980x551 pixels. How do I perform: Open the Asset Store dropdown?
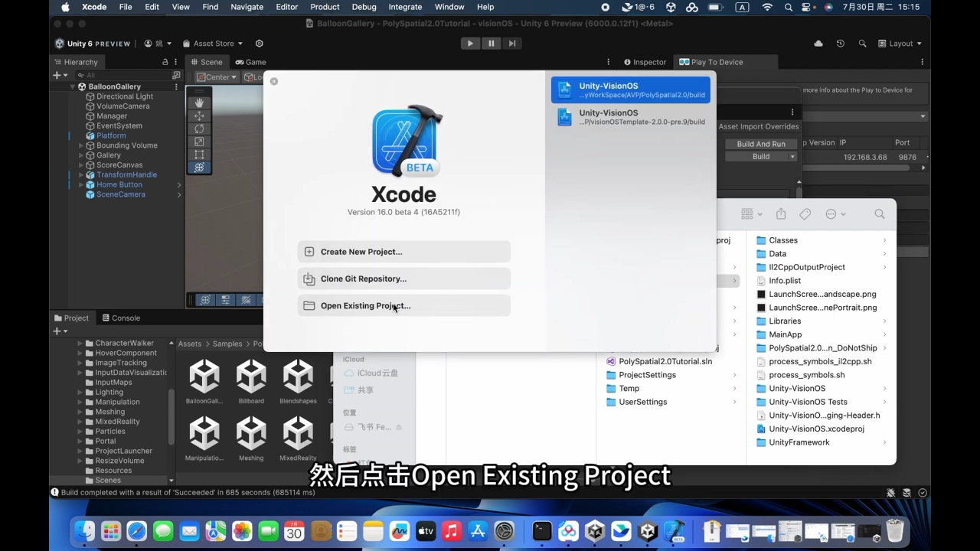pos(213,44)
